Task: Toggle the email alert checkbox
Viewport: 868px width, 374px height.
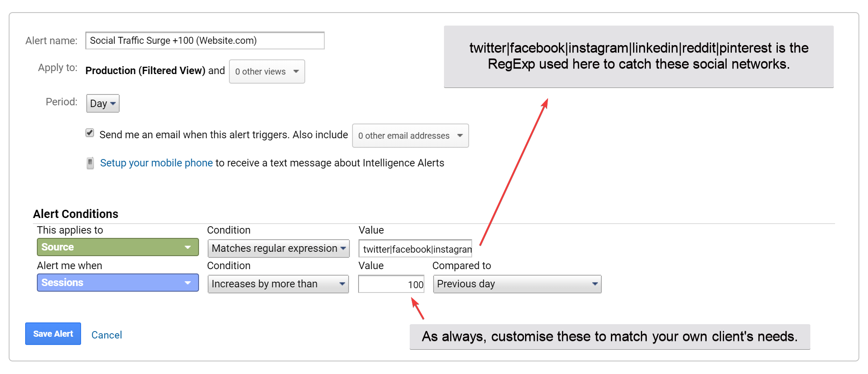Action: coord(90,133)
